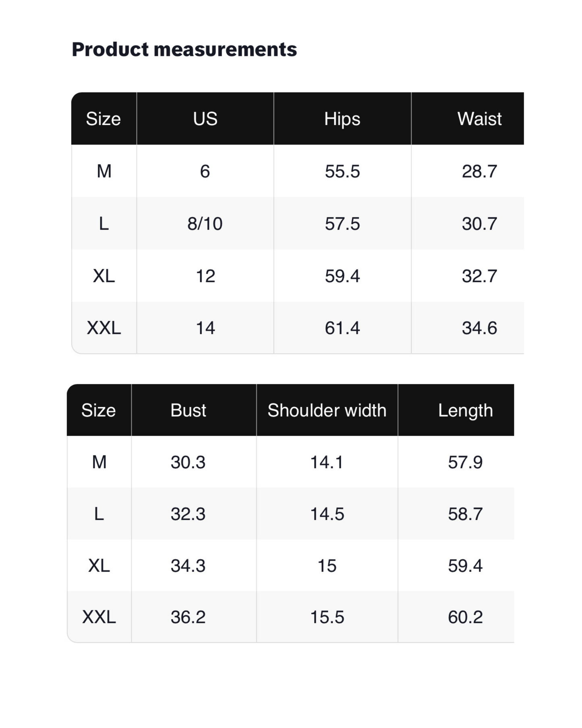582x728 pixels.
Task: Click hips value 55.5
Action: click(342, 171)
